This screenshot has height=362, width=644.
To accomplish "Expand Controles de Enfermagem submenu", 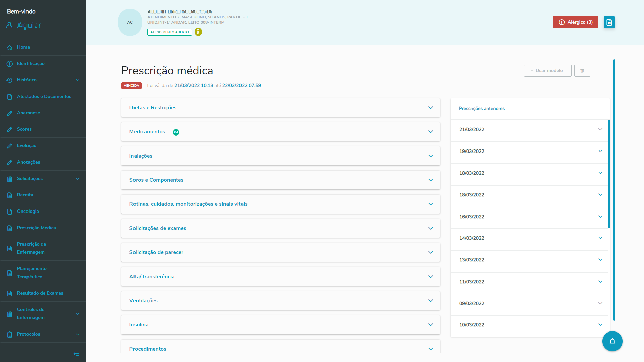I will 78,314.
